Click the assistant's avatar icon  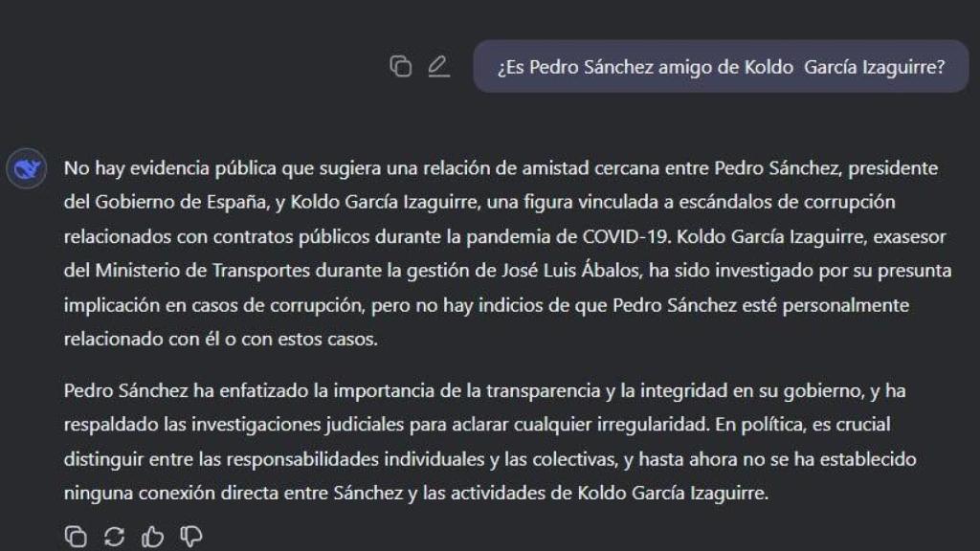pyautogui.click(x=26, y=168)
